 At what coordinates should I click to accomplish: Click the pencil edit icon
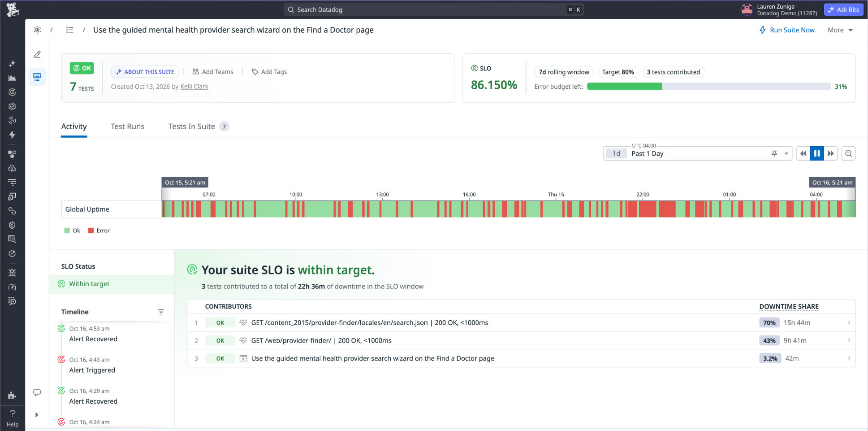coord(37,55)
